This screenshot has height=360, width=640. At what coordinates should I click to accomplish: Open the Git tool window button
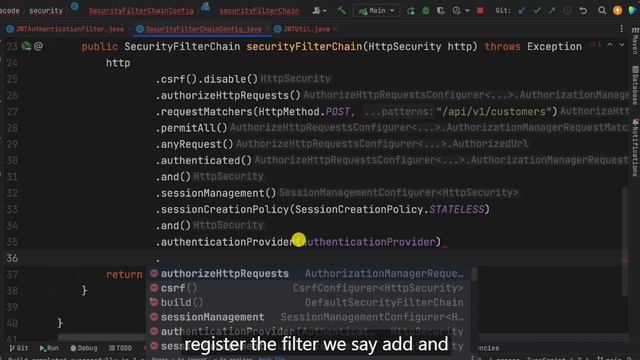[19, 348]
